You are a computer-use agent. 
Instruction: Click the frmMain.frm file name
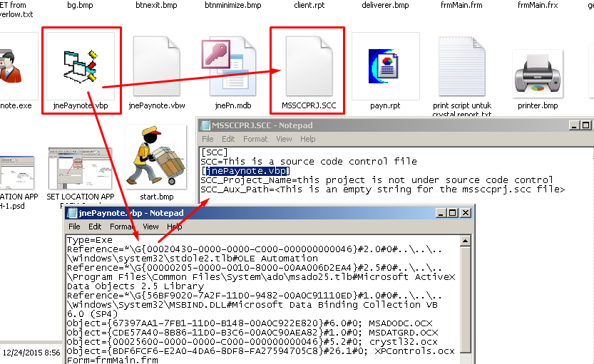461,5
